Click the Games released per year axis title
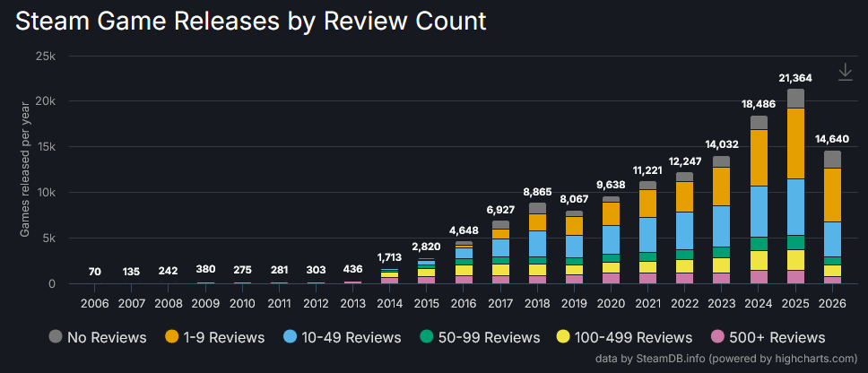 24,169
